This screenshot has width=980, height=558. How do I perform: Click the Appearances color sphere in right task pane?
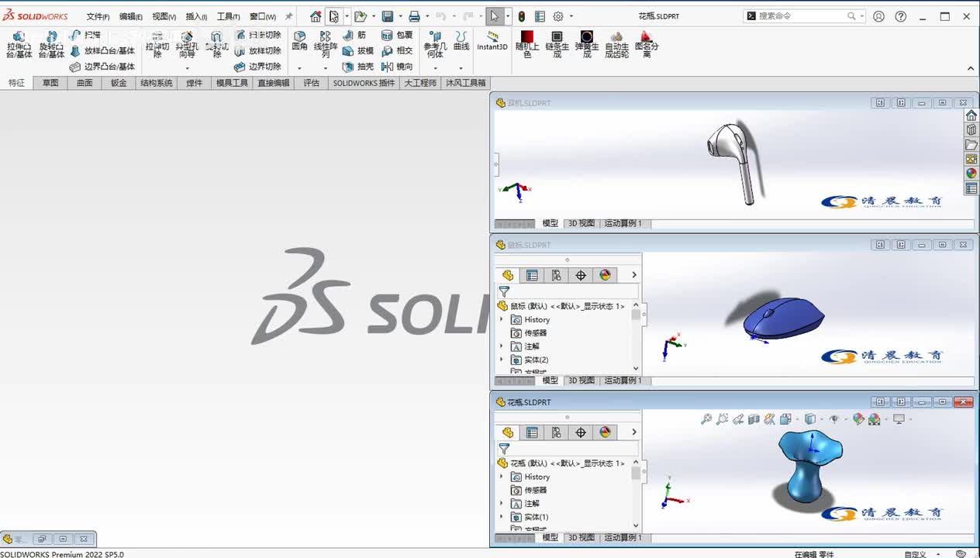point(971,174)
